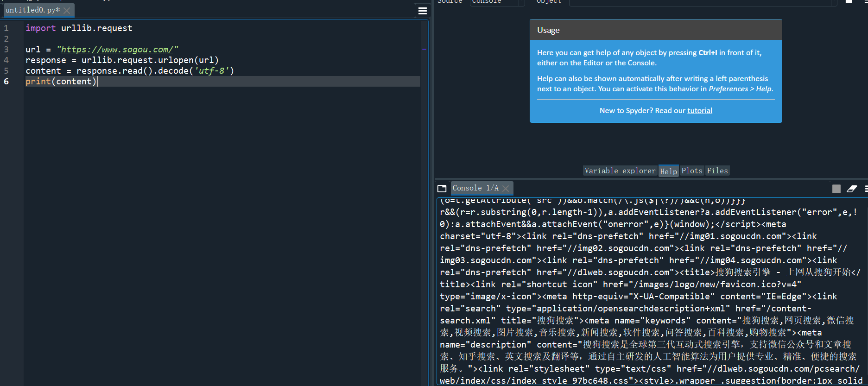Open the Plots tab
The image size is (868, 386).
pos(692,171)
